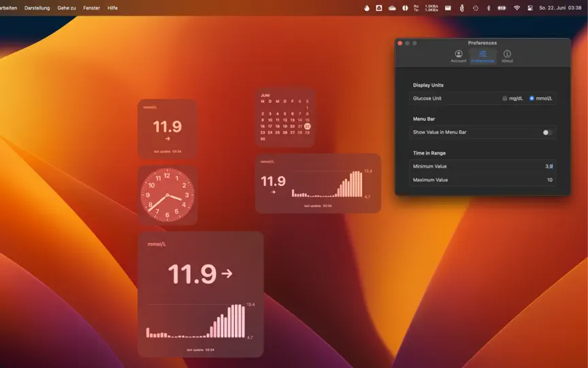This screenshot has height=368, width=588.
Task: Switch to the Account tab
Action: point(458,57)
